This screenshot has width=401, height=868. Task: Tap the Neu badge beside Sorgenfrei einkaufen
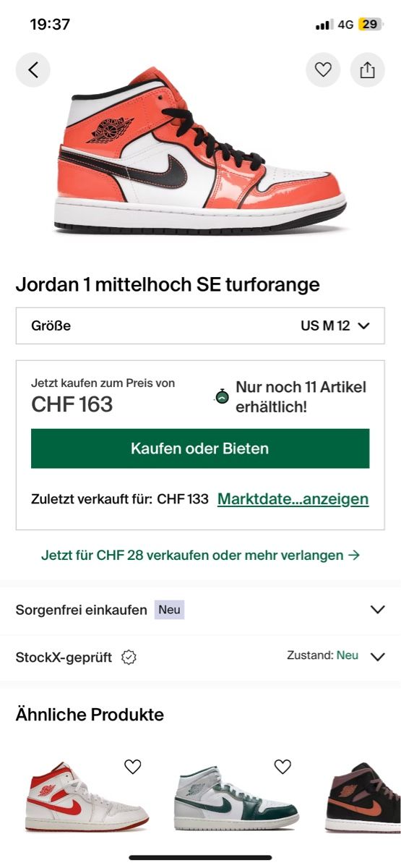coord(170,610)
